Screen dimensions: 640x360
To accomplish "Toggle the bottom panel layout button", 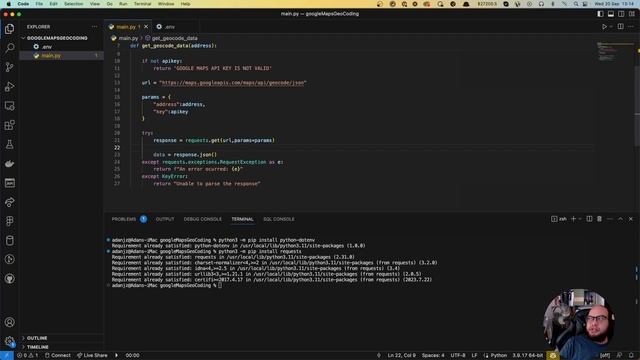I will click(x=611, y=14).
